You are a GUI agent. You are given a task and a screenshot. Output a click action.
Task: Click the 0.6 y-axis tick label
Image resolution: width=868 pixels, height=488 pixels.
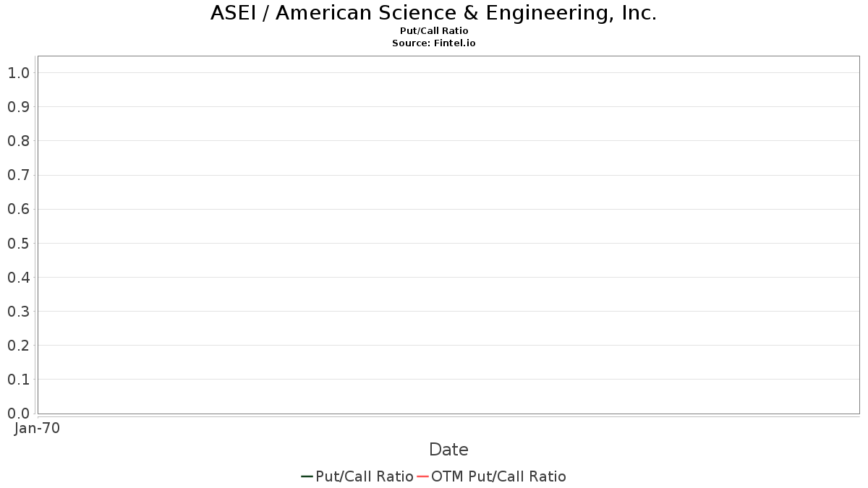pos(18,209)
